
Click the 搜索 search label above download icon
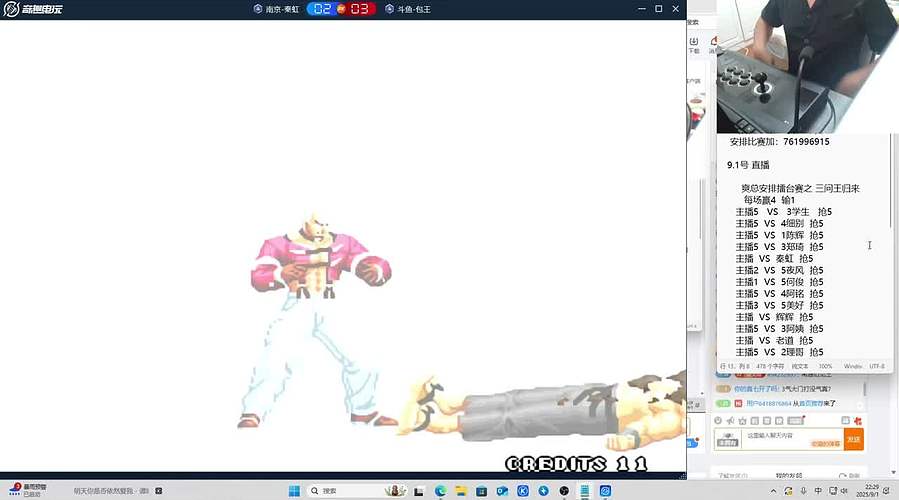pos(693,22)
